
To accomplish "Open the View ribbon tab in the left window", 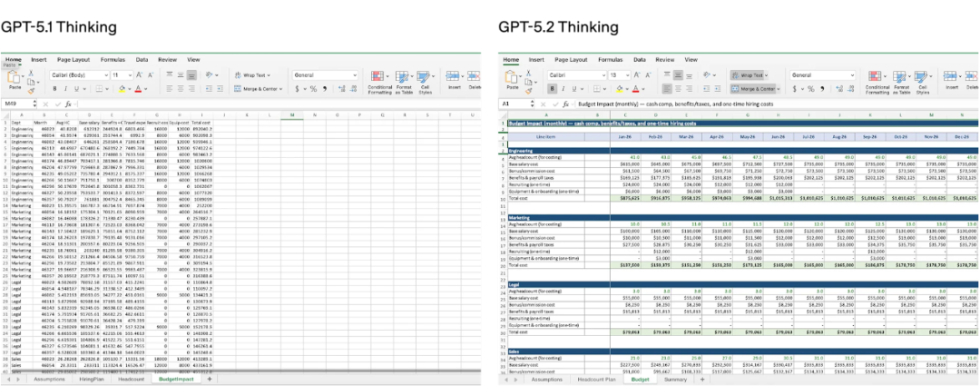I will click(x=193, y=59).
